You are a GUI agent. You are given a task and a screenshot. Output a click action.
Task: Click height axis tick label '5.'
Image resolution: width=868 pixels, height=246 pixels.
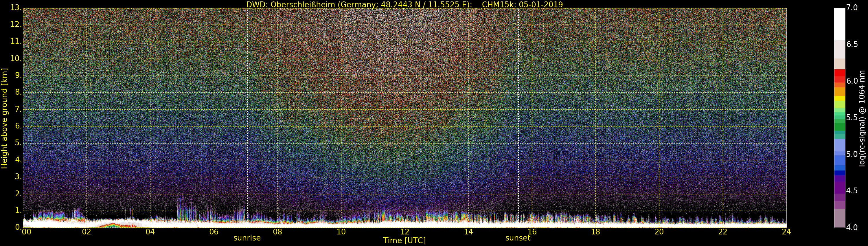coord(18,143)
